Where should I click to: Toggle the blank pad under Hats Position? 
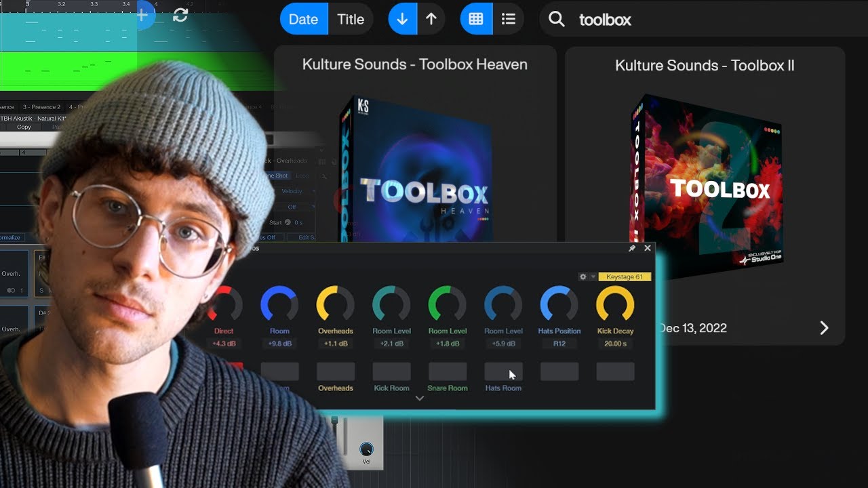[x=559, y=371]
